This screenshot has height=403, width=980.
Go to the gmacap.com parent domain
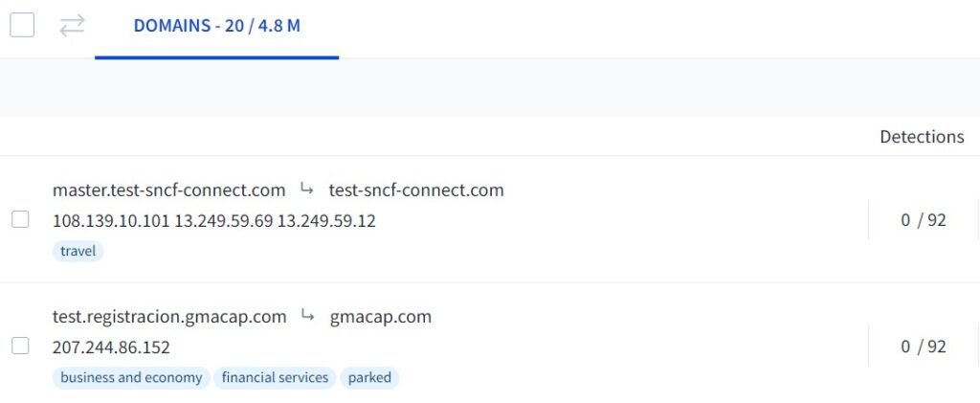click(x=380, y=316)
